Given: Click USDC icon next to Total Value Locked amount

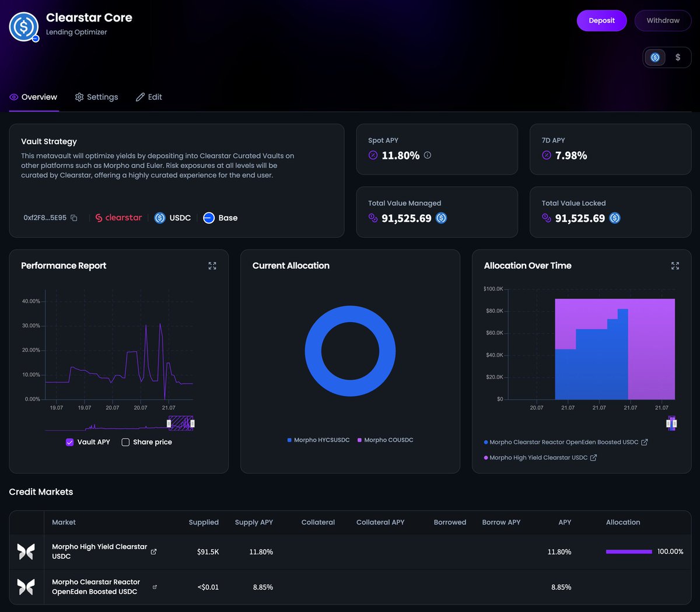Looking at the screenshot, I should [x=615, y=218].
